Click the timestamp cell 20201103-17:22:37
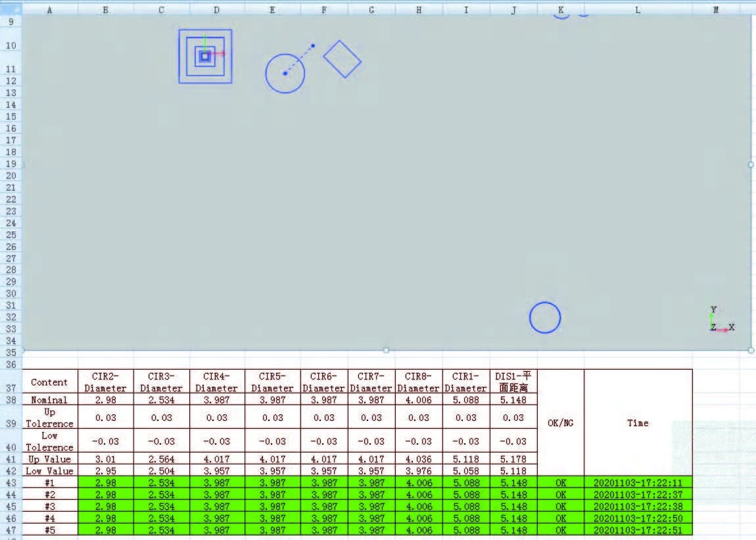 [638, 495]
